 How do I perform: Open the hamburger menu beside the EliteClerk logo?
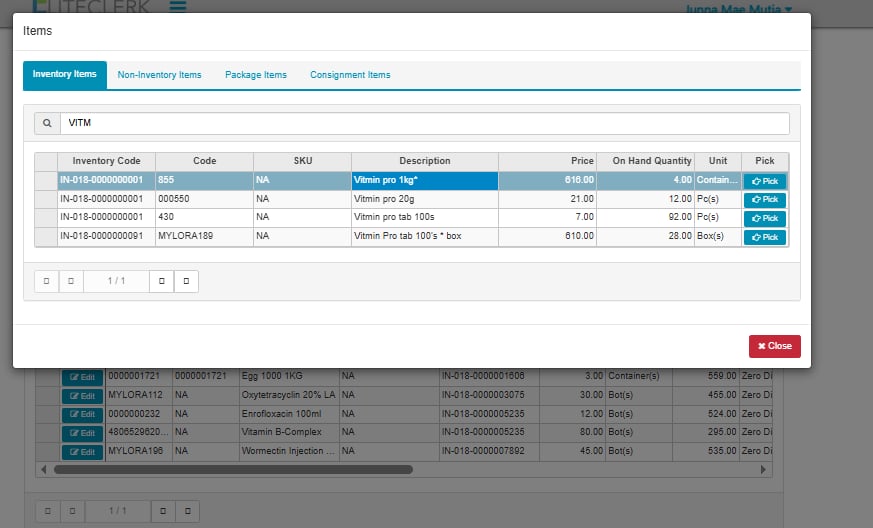[178, 6]
